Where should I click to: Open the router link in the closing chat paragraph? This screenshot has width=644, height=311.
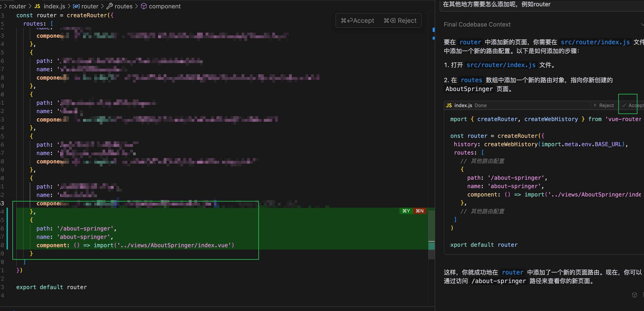click(x=512, y=272)
